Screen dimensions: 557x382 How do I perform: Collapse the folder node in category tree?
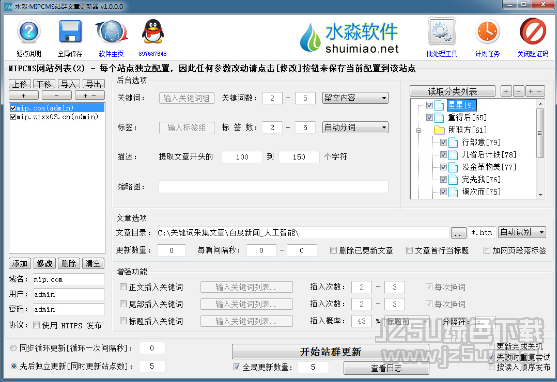click(418, 130)
